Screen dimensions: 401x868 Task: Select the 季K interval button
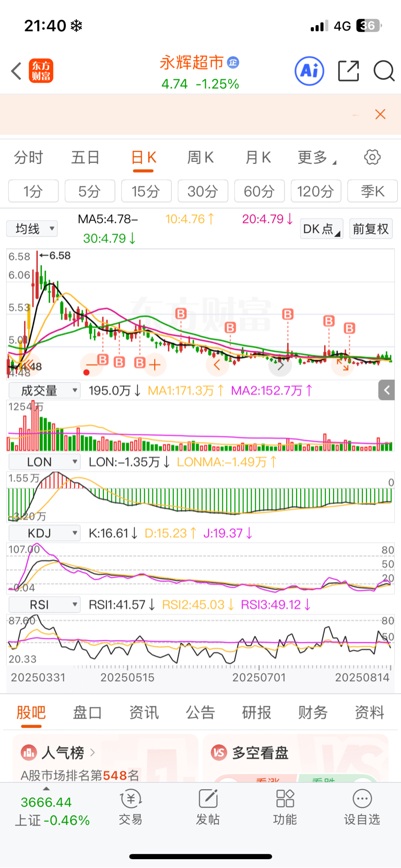click(373, 191)
